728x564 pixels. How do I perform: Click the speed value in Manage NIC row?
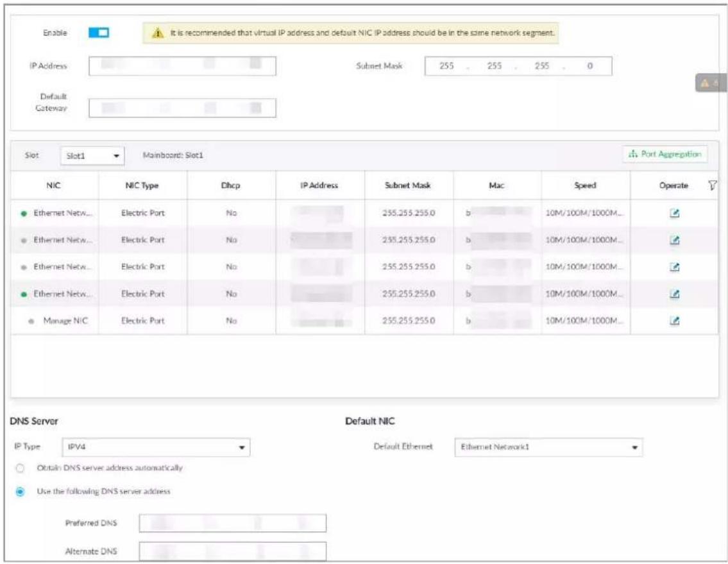click(584, 321)
